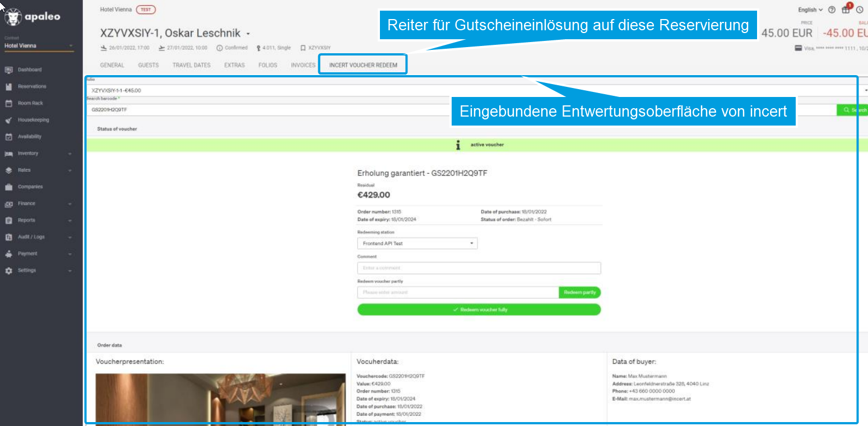Open the Housekeeping section

click(34, 120)
